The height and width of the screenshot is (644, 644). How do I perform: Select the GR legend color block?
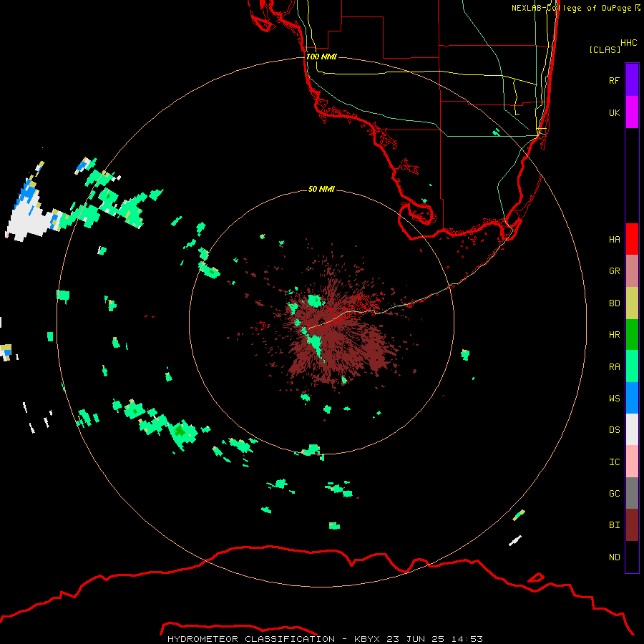pos(632,271)
